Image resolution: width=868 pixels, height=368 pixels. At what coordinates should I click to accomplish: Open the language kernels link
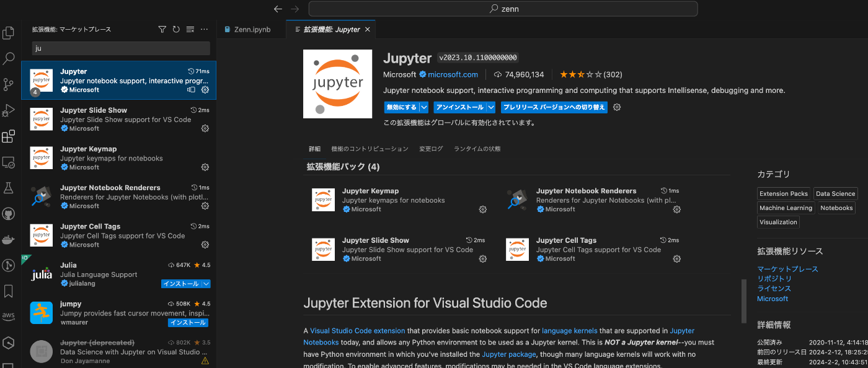[570, 331]
